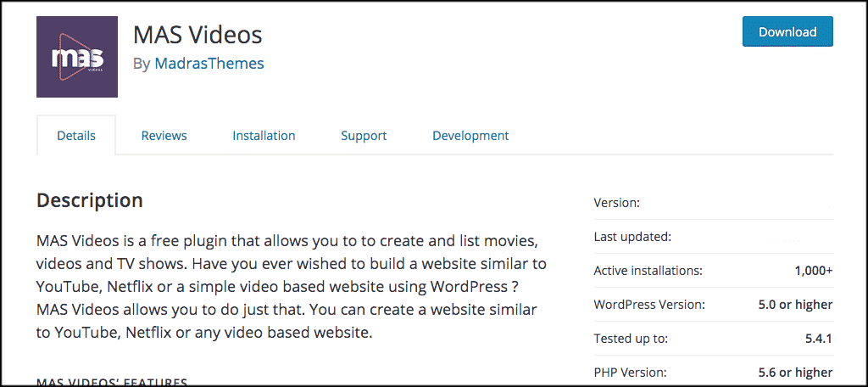Select the Details tab

coord(76,135)
